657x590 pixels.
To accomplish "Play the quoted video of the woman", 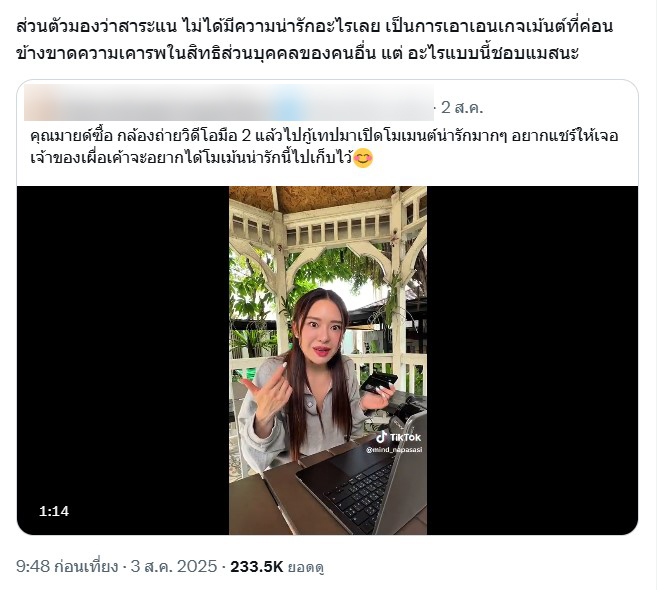I will [x=328, y=360].
